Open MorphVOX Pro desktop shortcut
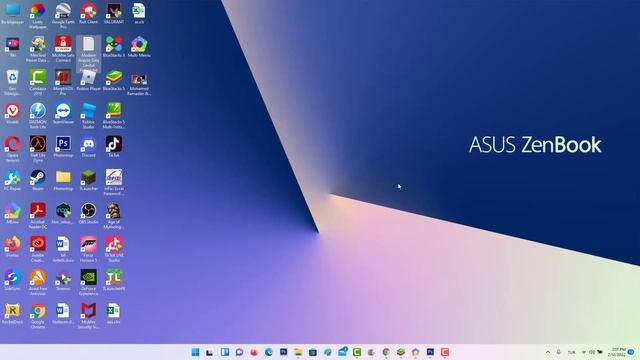 pos(63,82)
